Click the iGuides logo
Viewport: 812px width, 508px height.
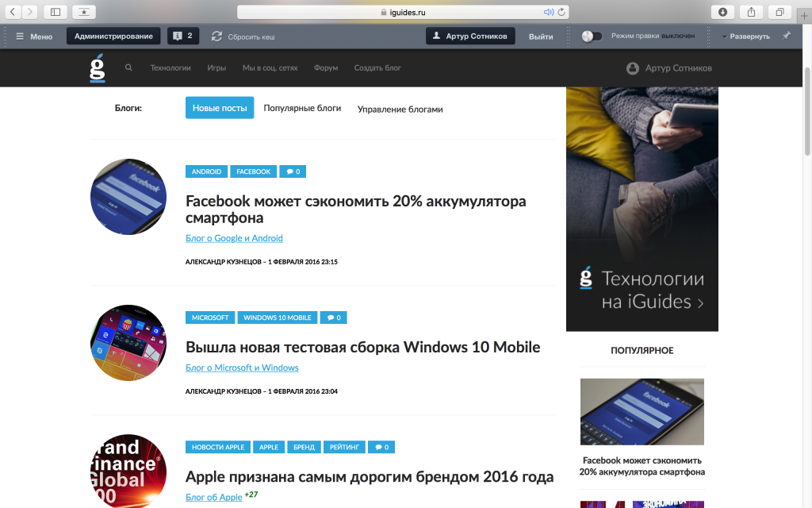98,68
